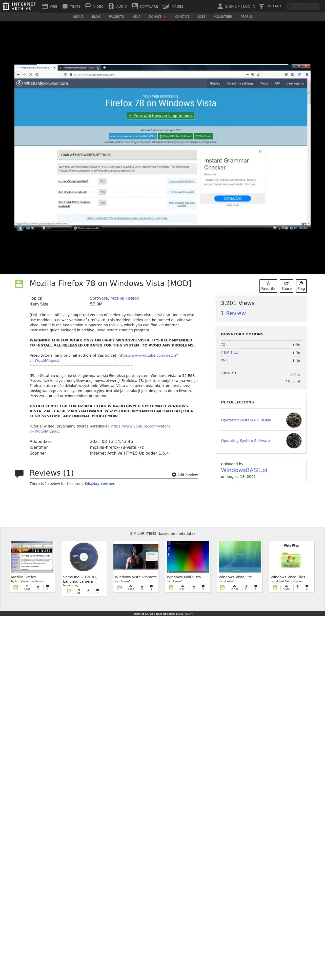This screenshot has height=980, width=325.
Task: Click the search field in top bar
Action: (303, 6)
